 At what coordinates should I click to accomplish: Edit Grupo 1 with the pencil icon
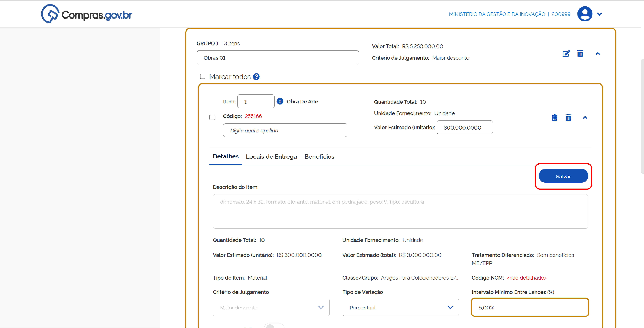tap(566, 54)
